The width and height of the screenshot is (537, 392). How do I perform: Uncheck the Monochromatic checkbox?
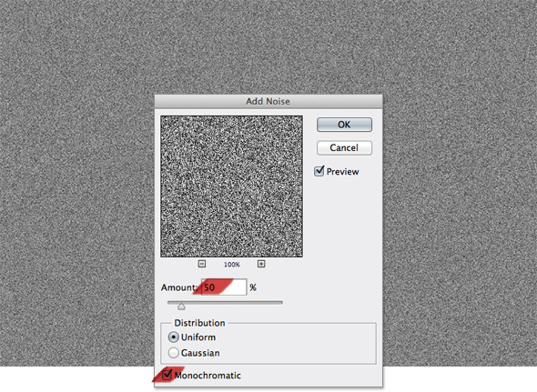tap(167, 375)
